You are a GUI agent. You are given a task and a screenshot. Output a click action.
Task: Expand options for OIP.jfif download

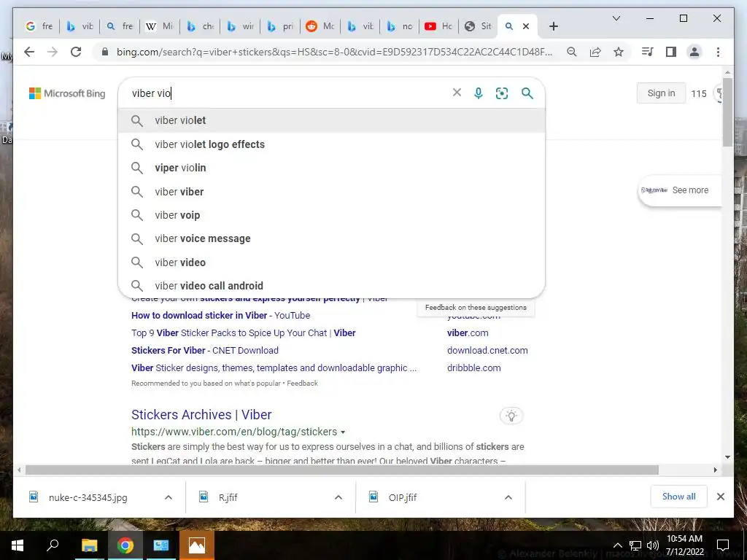coord(508,497)
